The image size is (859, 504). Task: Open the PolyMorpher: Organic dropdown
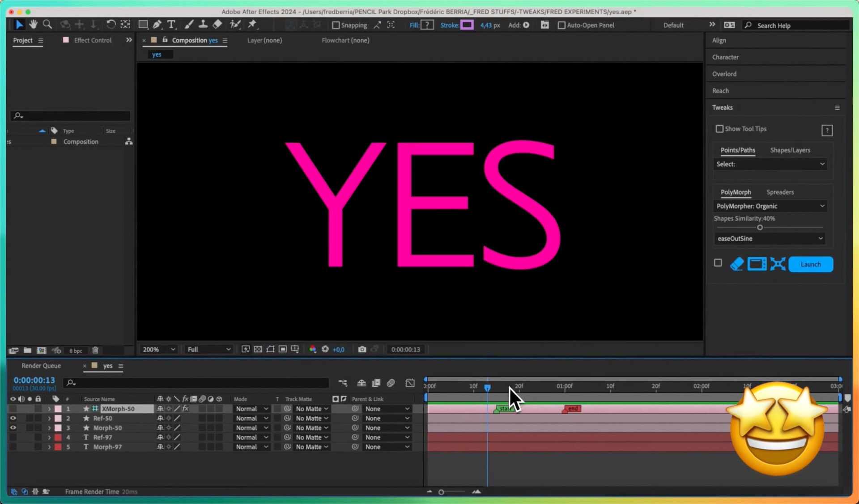click(770, 206)
